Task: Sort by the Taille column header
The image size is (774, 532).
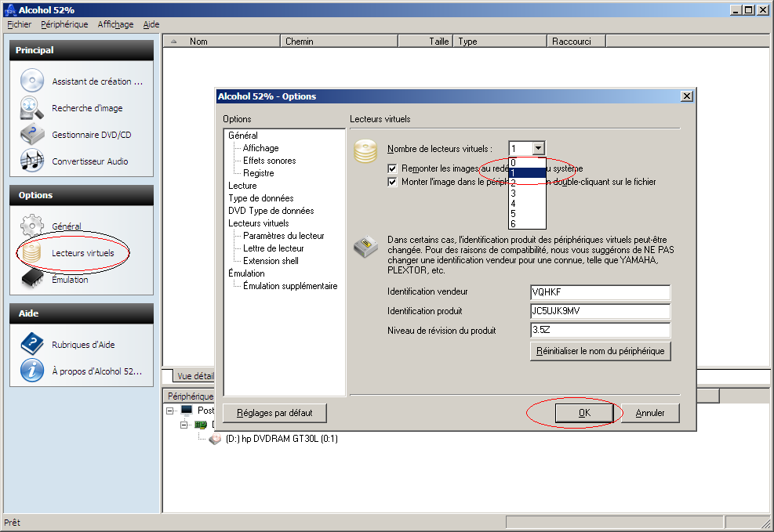Action: pos(426,42)
